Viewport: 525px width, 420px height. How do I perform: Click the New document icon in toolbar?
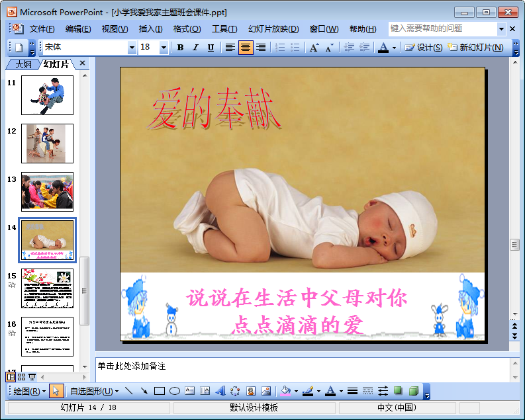point(19,48)
